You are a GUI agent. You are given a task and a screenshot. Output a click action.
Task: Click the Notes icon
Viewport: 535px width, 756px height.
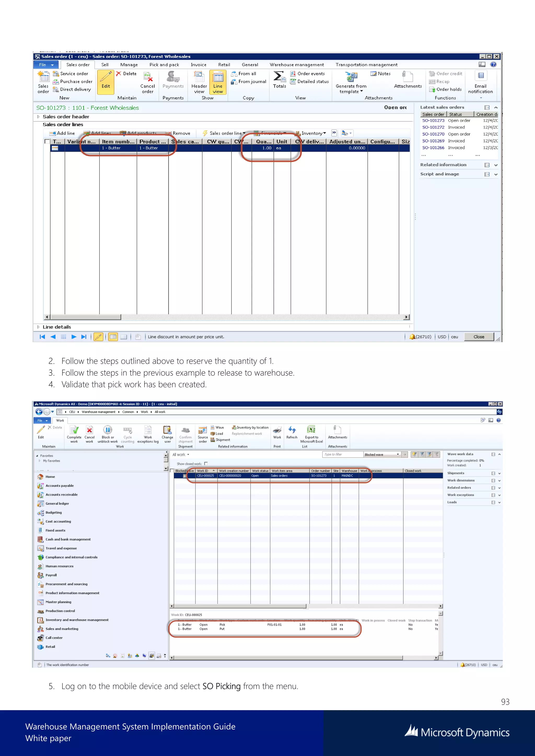373,73
